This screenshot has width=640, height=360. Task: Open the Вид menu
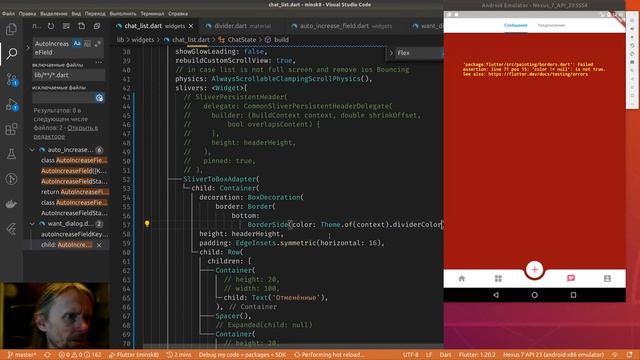76,13
